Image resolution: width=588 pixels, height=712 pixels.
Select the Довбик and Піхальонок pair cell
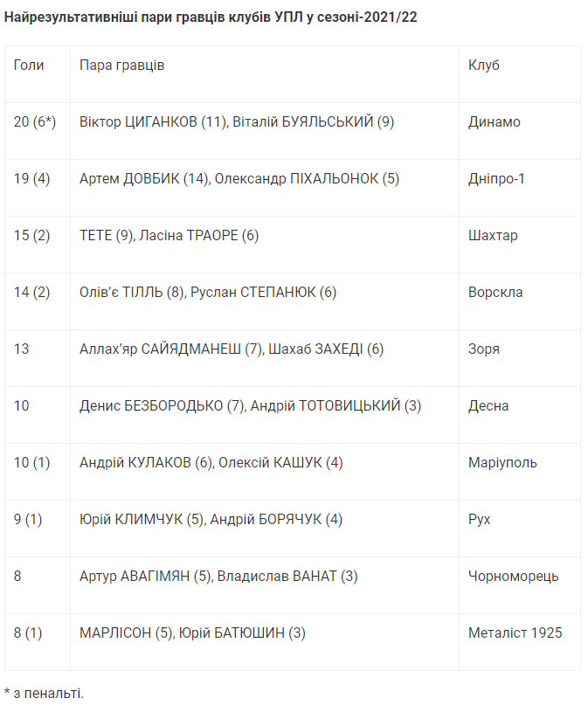click(239, 179)
